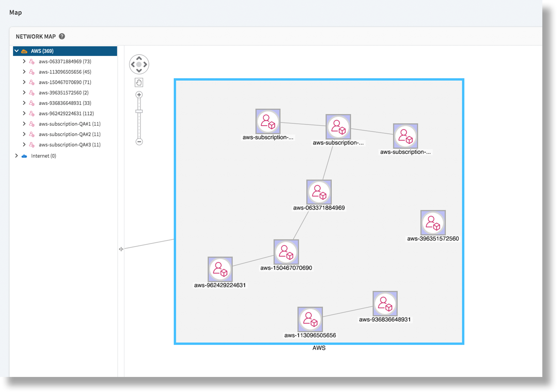
Task: Click the splitter handle to collapse the tree panel
Action: (121, 249)
